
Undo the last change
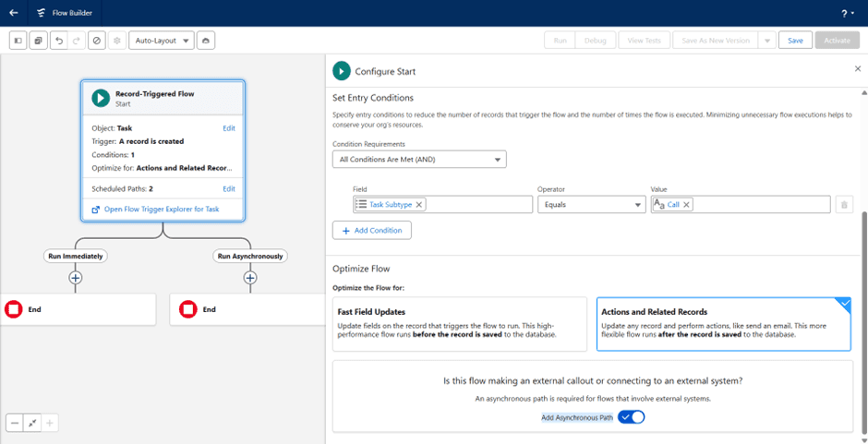click(x=59, y=41)
